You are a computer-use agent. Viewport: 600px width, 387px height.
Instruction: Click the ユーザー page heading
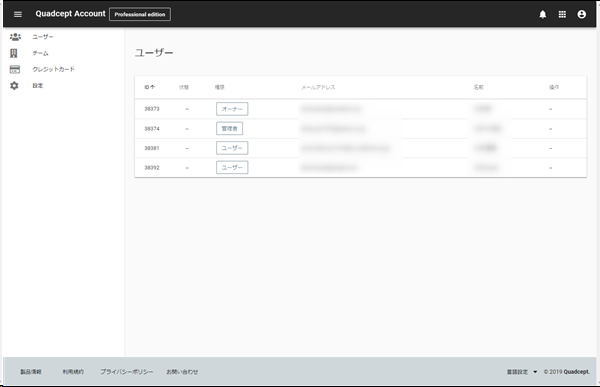[154, 52]
